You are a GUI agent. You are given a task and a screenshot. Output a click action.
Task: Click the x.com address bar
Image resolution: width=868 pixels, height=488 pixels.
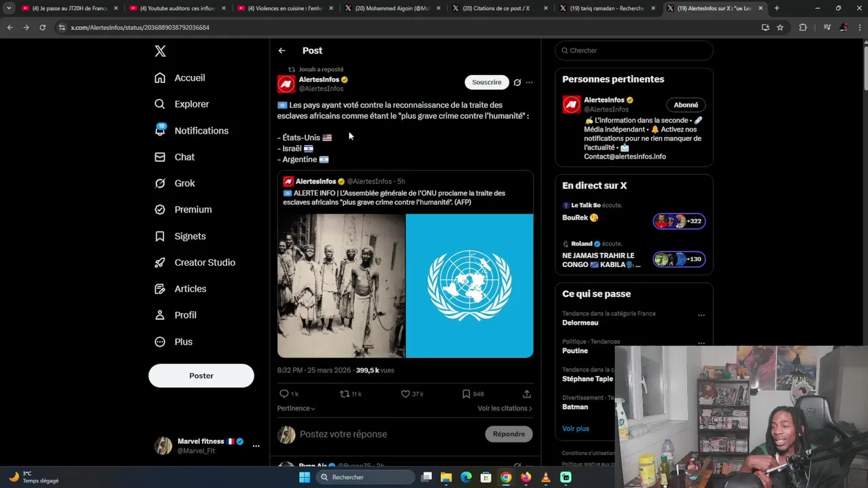[x=407, y=28]
